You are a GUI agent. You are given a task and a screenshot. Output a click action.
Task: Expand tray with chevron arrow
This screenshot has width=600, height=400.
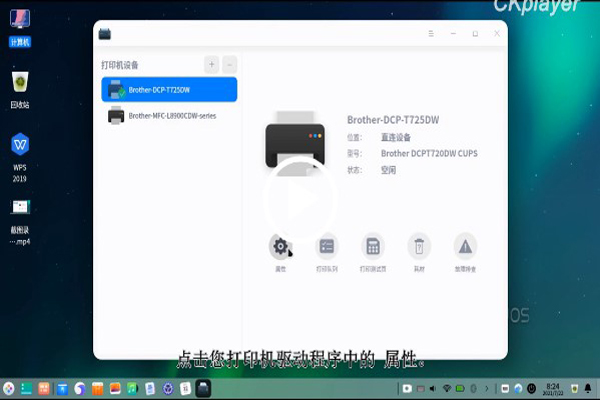[487, 389]
